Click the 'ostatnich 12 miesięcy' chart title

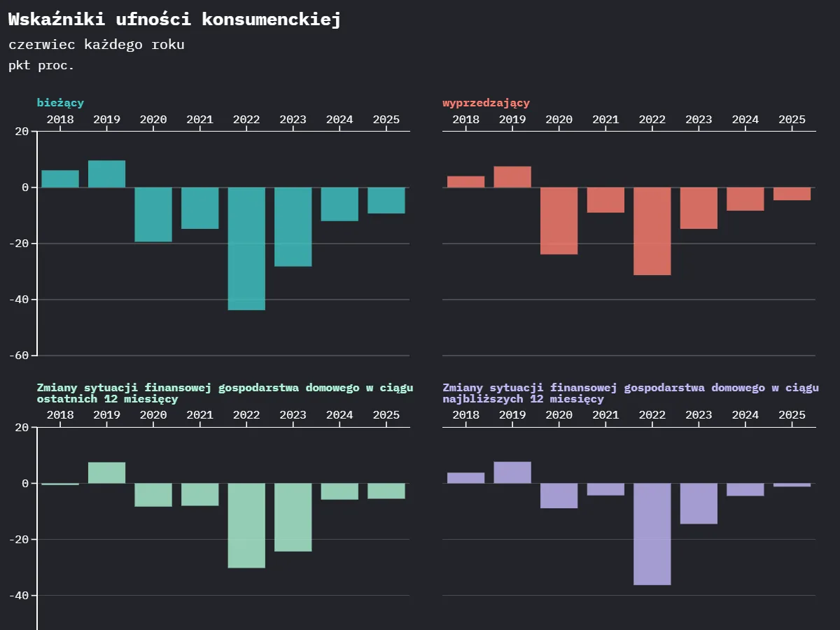click(225, 393)
